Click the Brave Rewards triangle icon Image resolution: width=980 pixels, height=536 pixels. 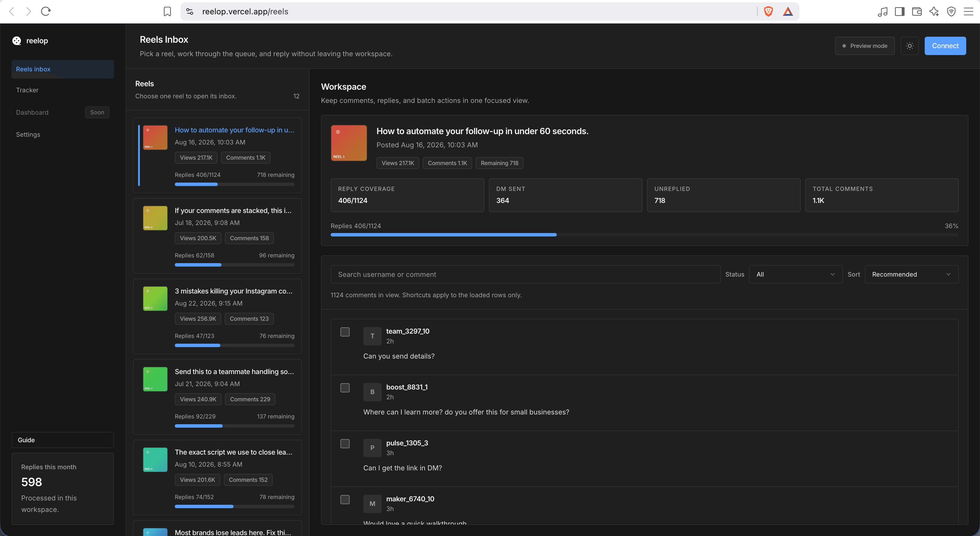point(788,11)
